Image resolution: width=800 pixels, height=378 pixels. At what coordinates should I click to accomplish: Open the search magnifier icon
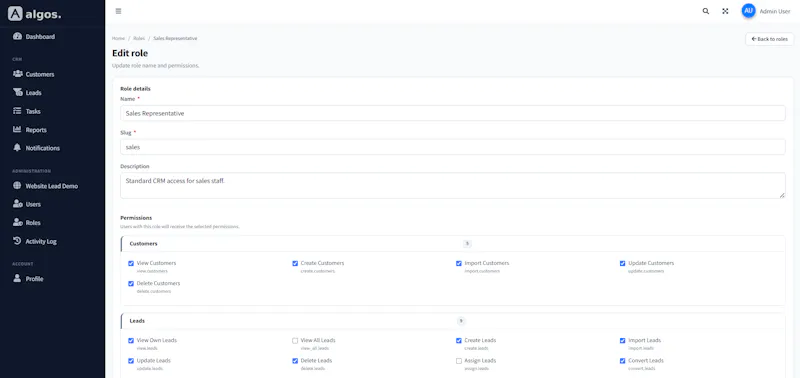click(706, 11)
